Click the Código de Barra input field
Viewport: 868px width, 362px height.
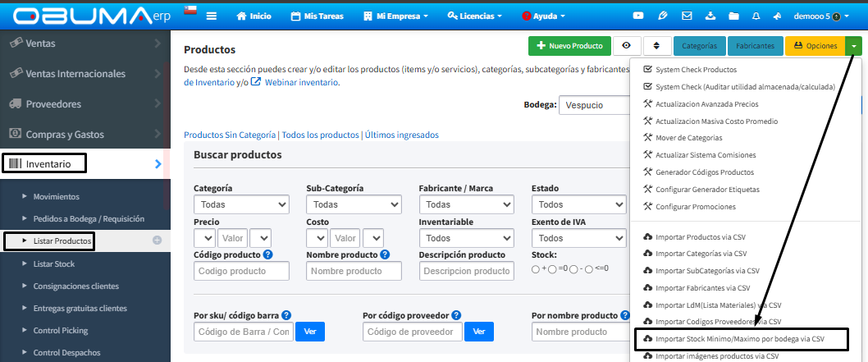click(x=244, y=332)
